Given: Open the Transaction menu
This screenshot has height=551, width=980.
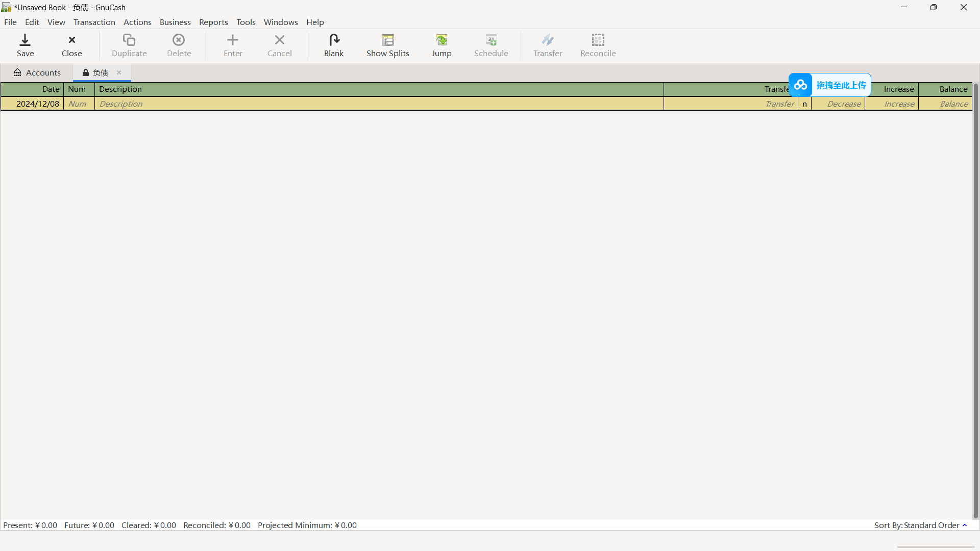Looking at the screenshot, I should click(x=94, y=22).
